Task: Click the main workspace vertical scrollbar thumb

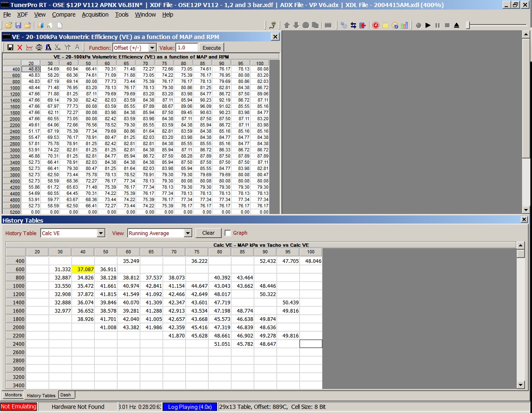Action: [526, 99]
